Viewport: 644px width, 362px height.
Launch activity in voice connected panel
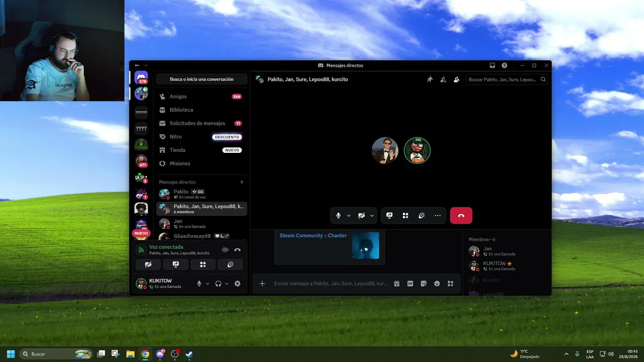[203, 264]
